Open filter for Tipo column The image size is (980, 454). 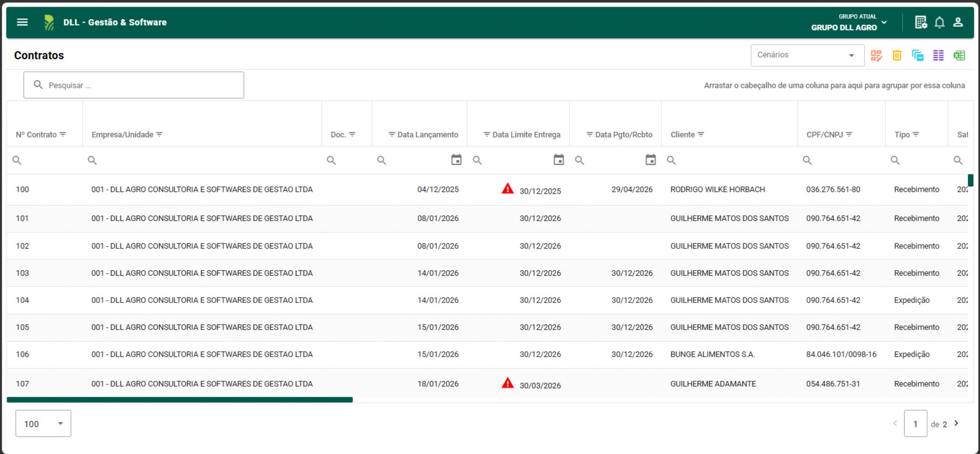[x=916, y=135]
